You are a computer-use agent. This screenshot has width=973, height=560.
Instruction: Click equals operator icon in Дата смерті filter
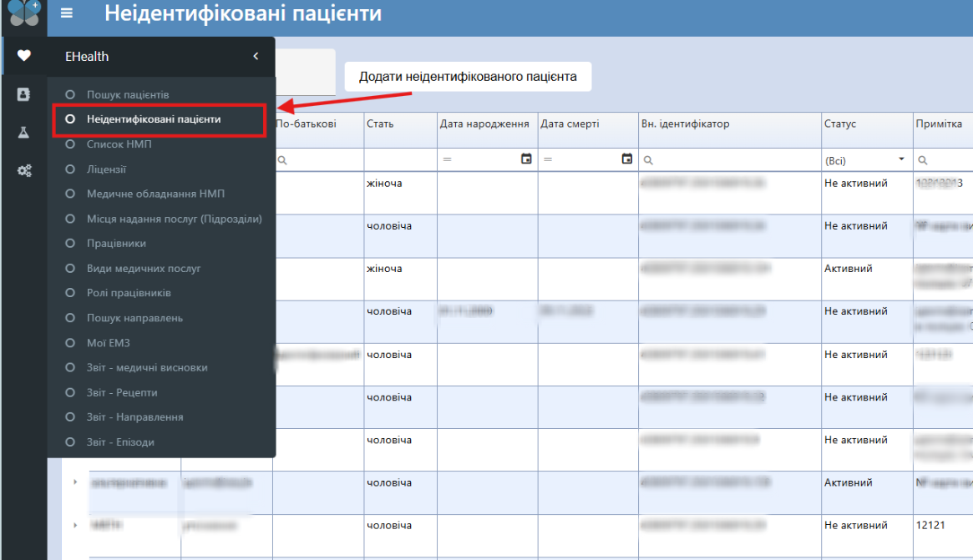click(548, 159)
